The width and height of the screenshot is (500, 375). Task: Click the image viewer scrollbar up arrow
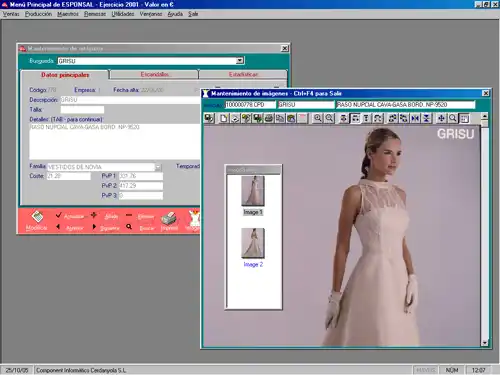(x=485, y=116)
